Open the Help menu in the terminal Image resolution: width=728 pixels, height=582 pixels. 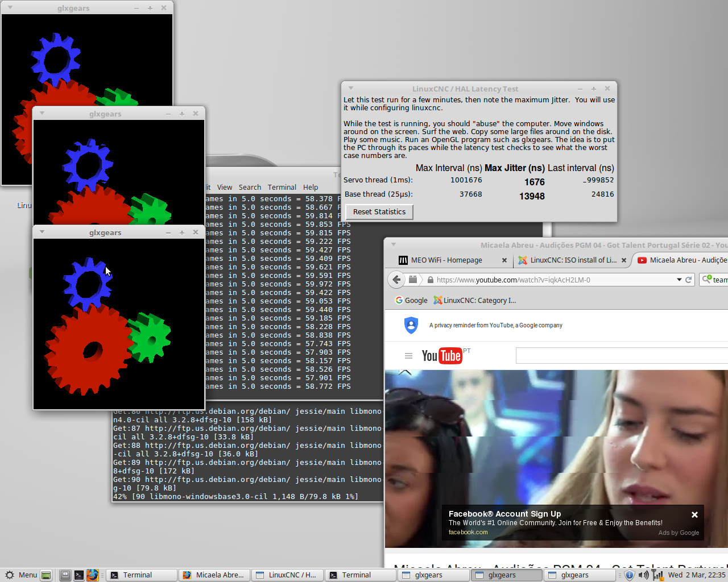311,188
